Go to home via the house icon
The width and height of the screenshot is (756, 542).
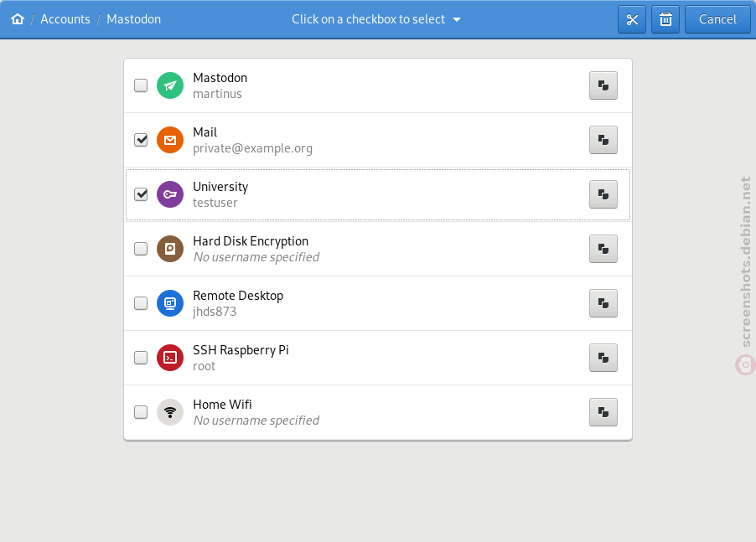point(18,19)
